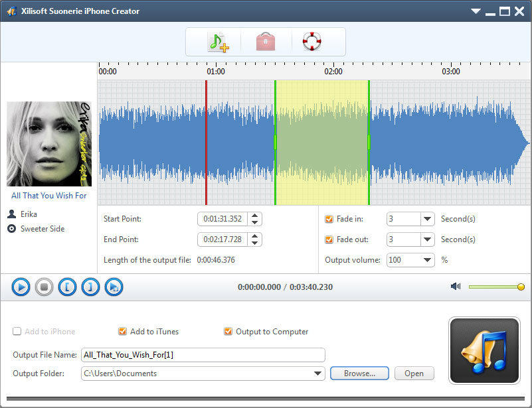The image size is (532, 408).
Task: Click the green selection start marker
Action: [275, 143]
